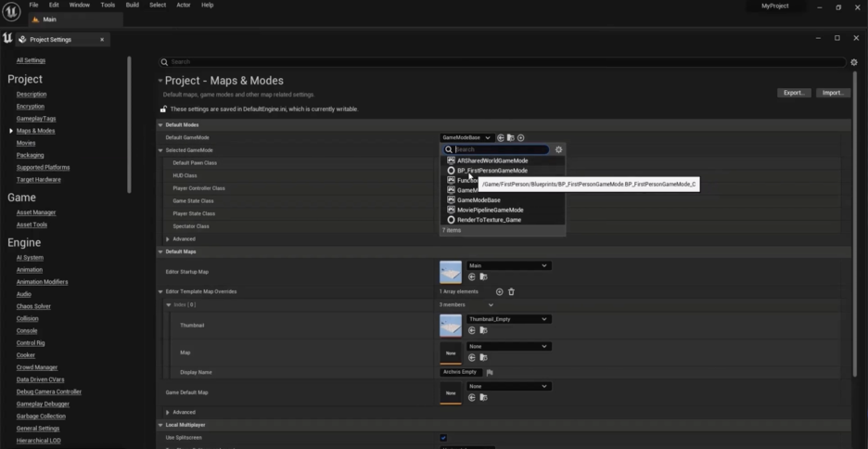Image resolution: width=868 pixels, height=449 pixels.
Task: Expand Advanced under Default Maps
Action: 168,413
